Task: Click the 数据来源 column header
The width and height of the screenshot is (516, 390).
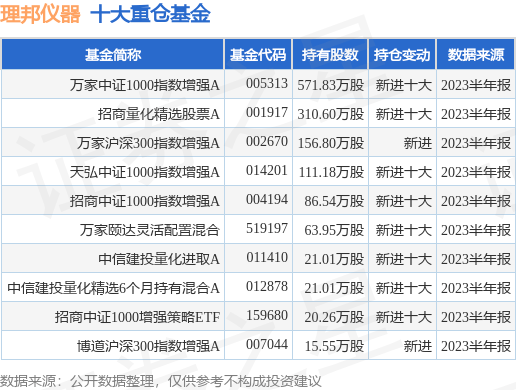Action: pos(476,55)
